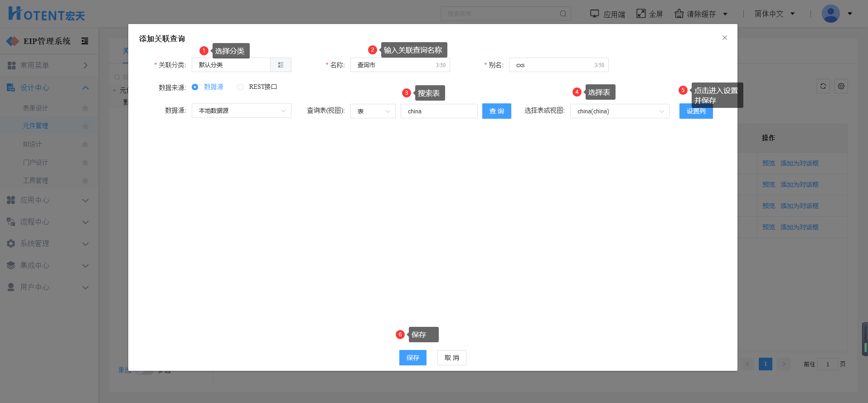Open 元件管理 in the sidebar
Image resolution: width=868 pixels, height=403 pixels.
pos(35,126)
